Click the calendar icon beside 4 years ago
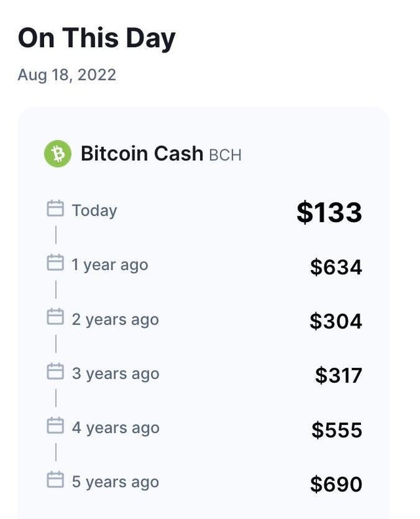420x519 pixels. pyautogui.click(x=55, y=425)
